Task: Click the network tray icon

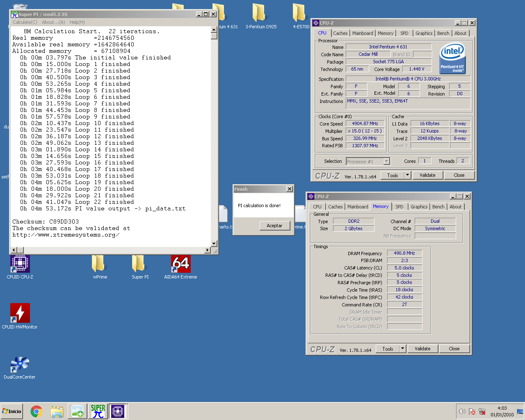Action: pyautogui.click(x=482, y=411)
